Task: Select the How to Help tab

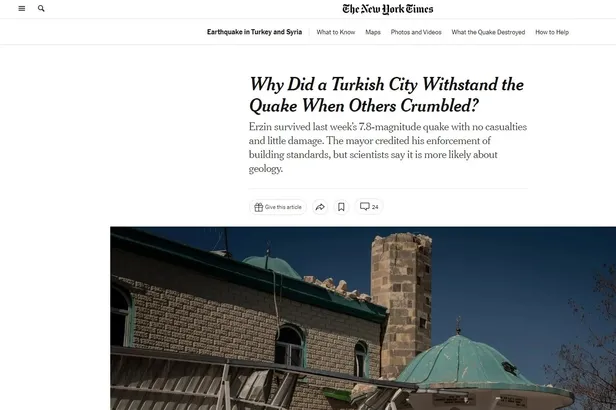Action: pyautogui.click(x=552, y=32)
